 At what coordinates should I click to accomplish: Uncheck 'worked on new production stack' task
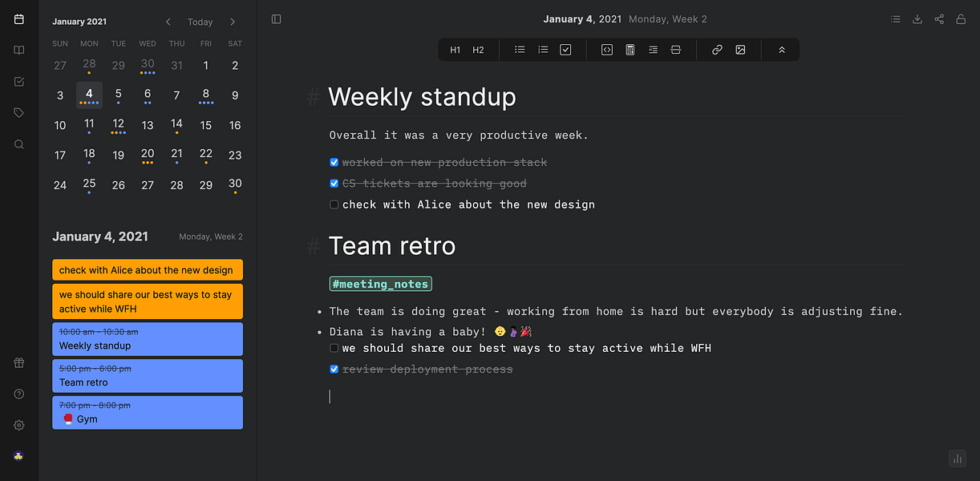(334, 162)
